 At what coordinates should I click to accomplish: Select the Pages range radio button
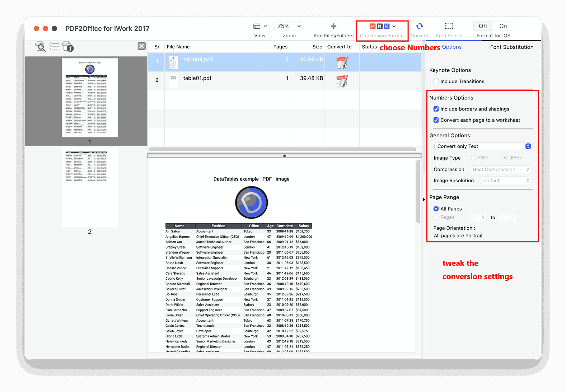(436, 217)
